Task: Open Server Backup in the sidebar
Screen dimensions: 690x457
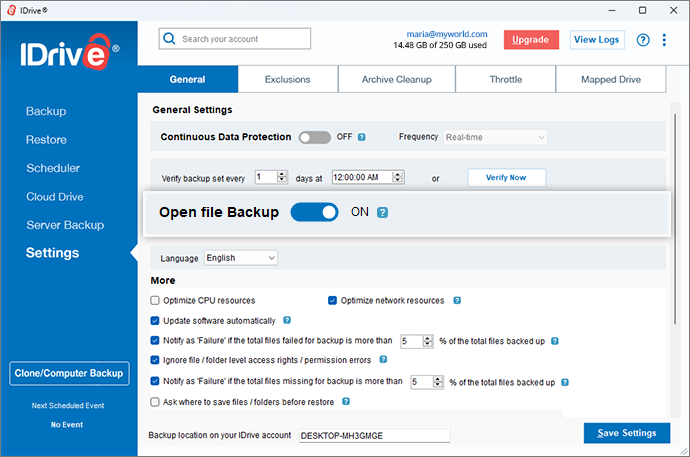Action: coord(65,225)
